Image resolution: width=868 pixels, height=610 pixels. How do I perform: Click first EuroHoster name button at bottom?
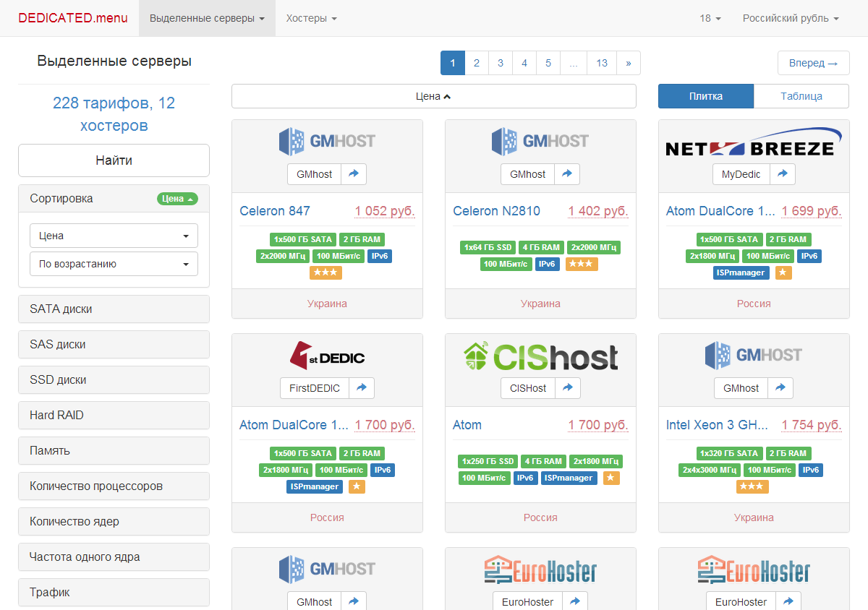click(528, 601)
